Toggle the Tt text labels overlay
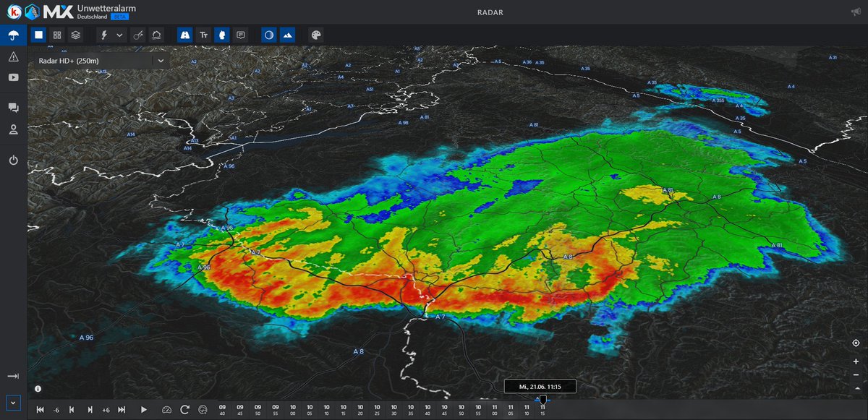This screenshot has height=420, width=868. pos(203,34)
